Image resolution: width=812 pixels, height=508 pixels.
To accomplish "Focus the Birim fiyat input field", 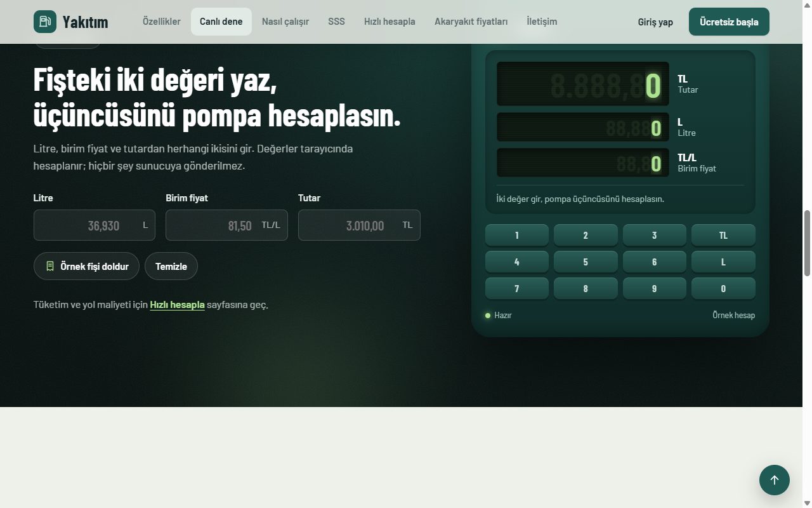I will coord(226,225).
